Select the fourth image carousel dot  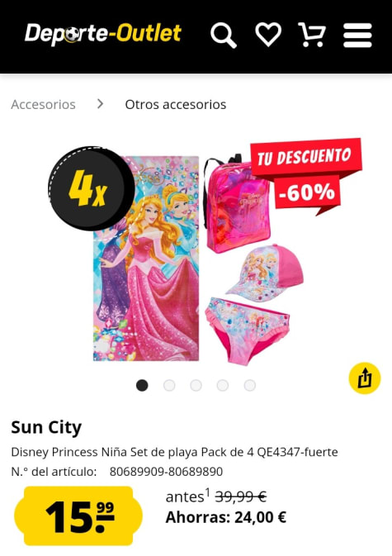(x=223, y=385)
